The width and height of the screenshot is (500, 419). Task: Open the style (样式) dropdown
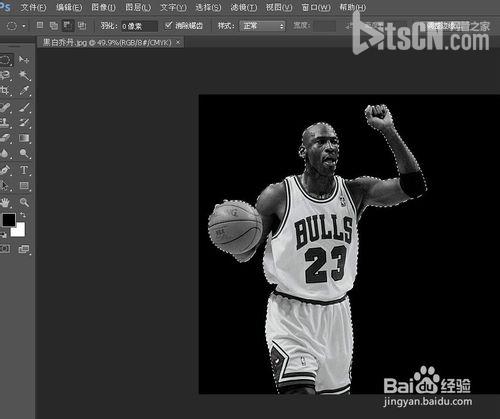pyautogui.click(x=262, y=26)
